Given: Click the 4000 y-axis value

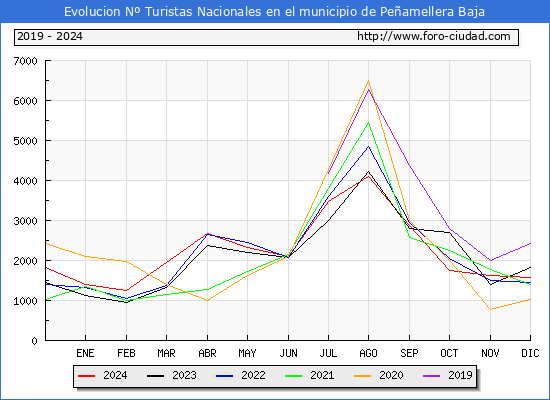Looking at the screenshot, I should 25,181.
